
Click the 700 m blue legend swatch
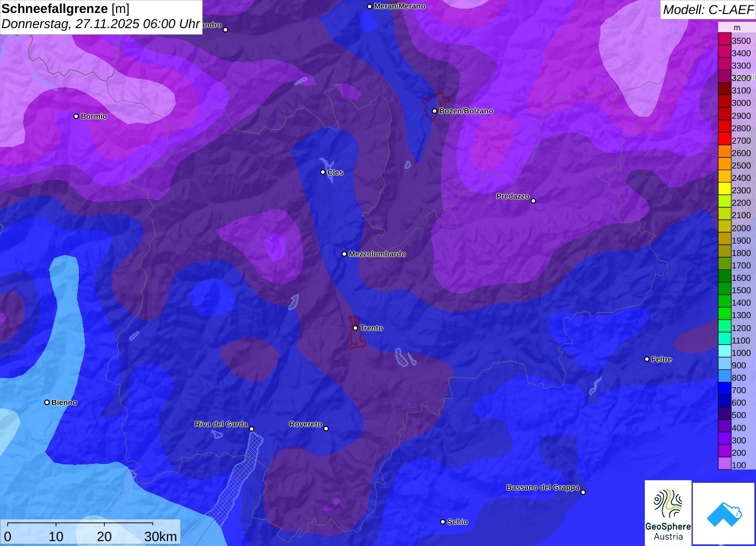coord(725,388)
